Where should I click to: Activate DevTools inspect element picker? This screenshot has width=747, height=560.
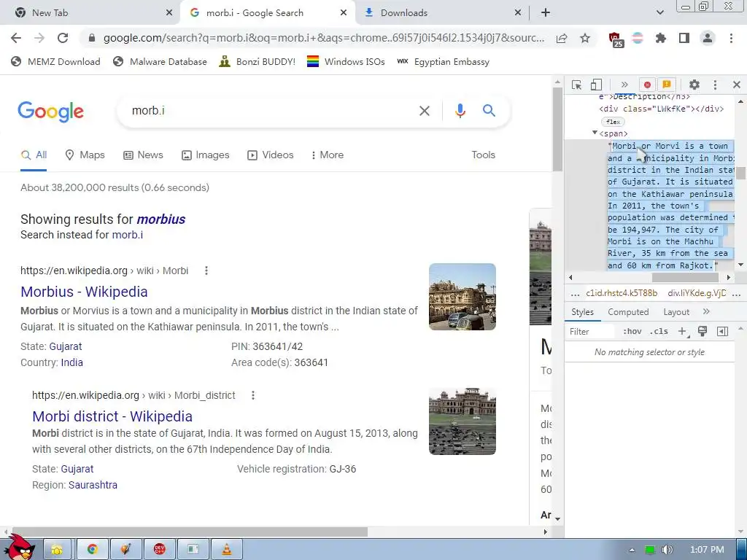tap(576, 85)
